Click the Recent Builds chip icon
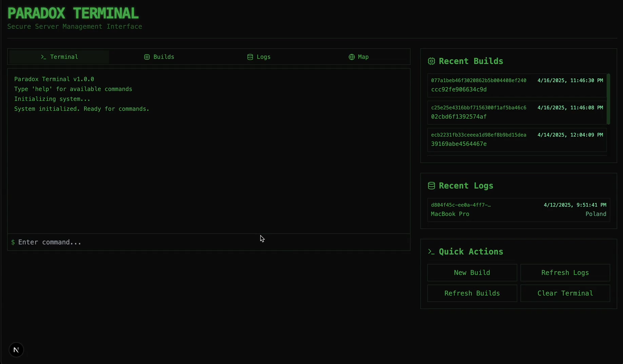 pos(431,61)
